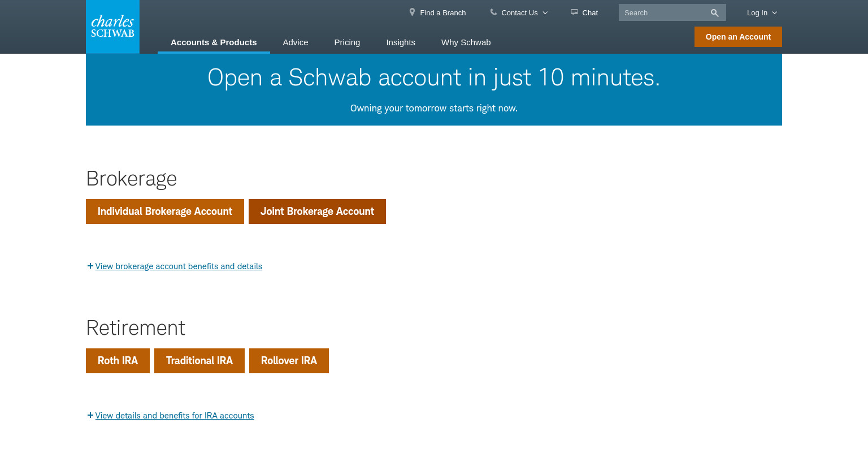Open the Insights menu
Viewport: 868px width, 466px height.
click(x=401, y=42)
